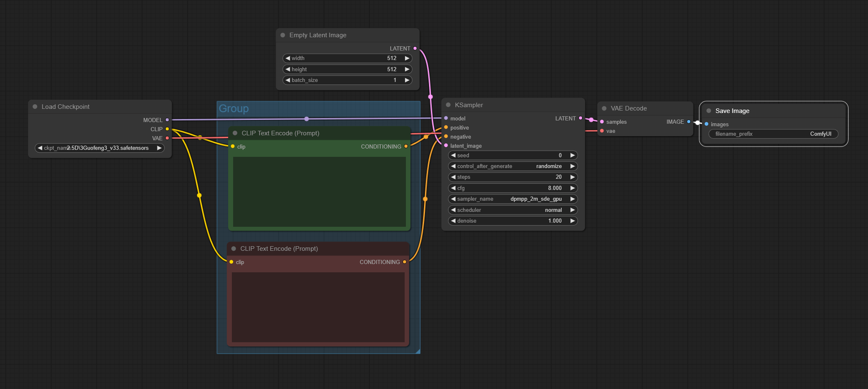This screenshot has width=868, height=389.
Task: Open the sampler_name dropdown in KSampler
Action: pyautogui.click(x=513, y=199)
